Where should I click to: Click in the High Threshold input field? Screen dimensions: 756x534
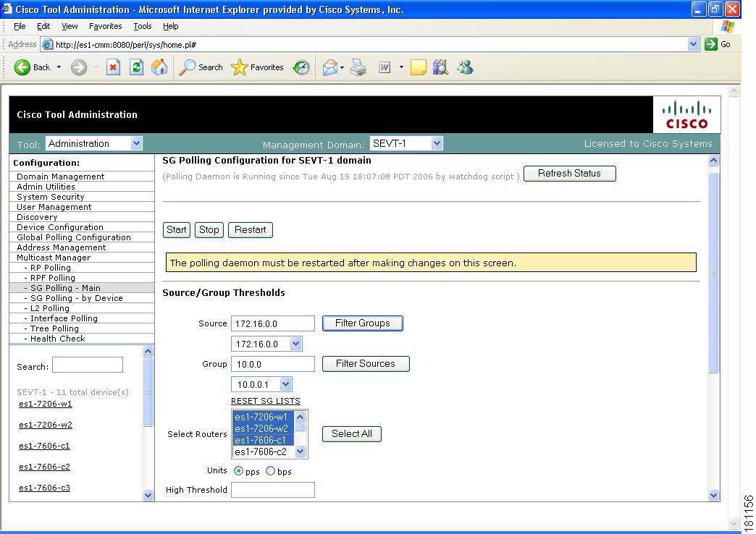tap(273, 490)
